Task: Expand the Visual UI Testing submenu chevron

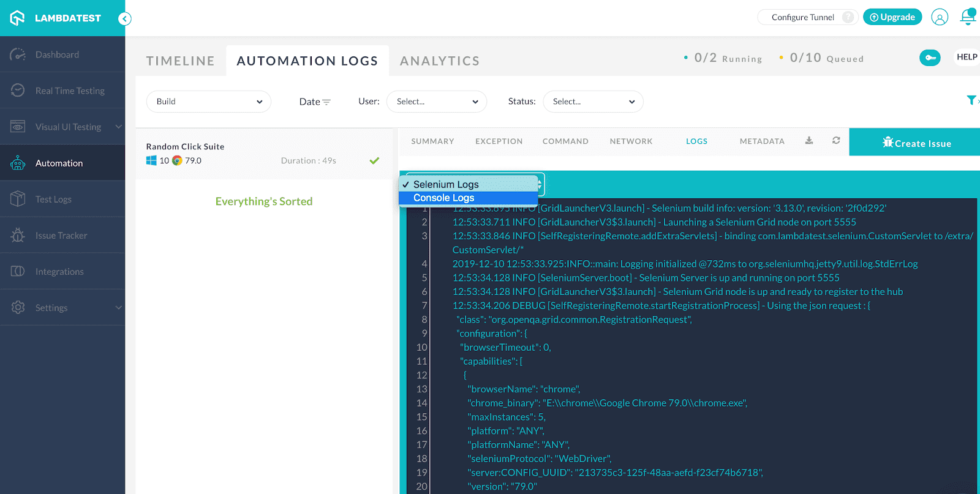Action: point(119,127)
